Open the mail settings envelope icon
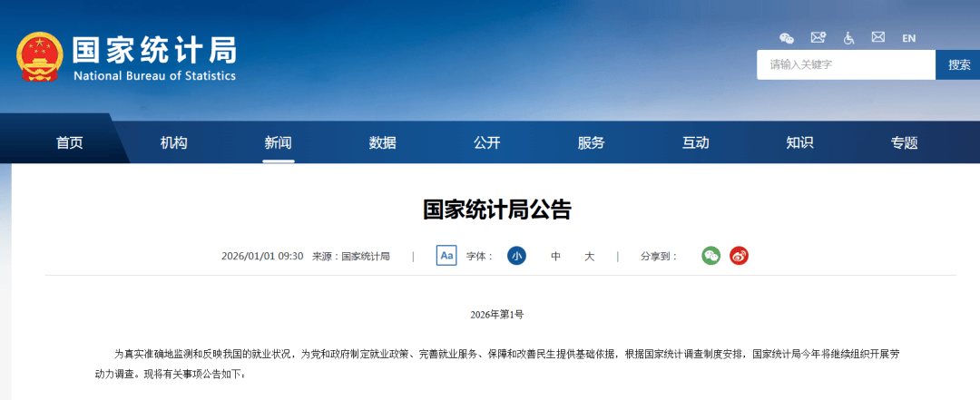This screenshot has height=400, width=980. tap(818, 38)
